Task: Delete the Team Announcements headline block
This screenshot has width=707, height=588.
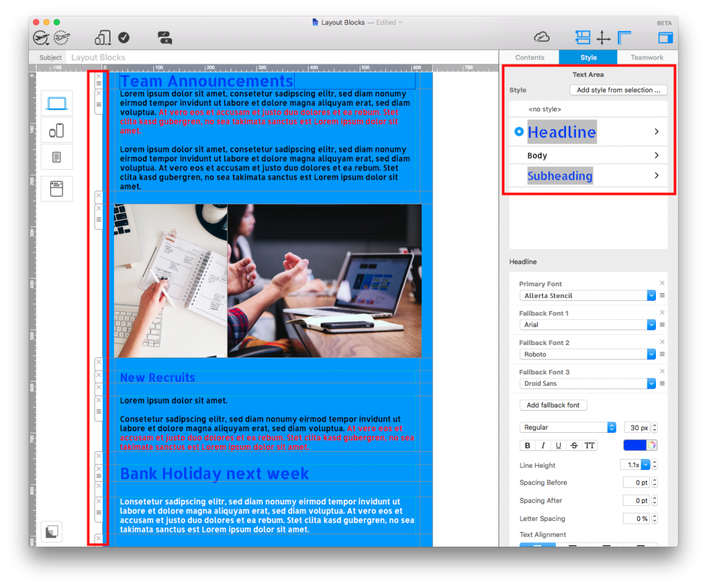Action: click(99, 77)
